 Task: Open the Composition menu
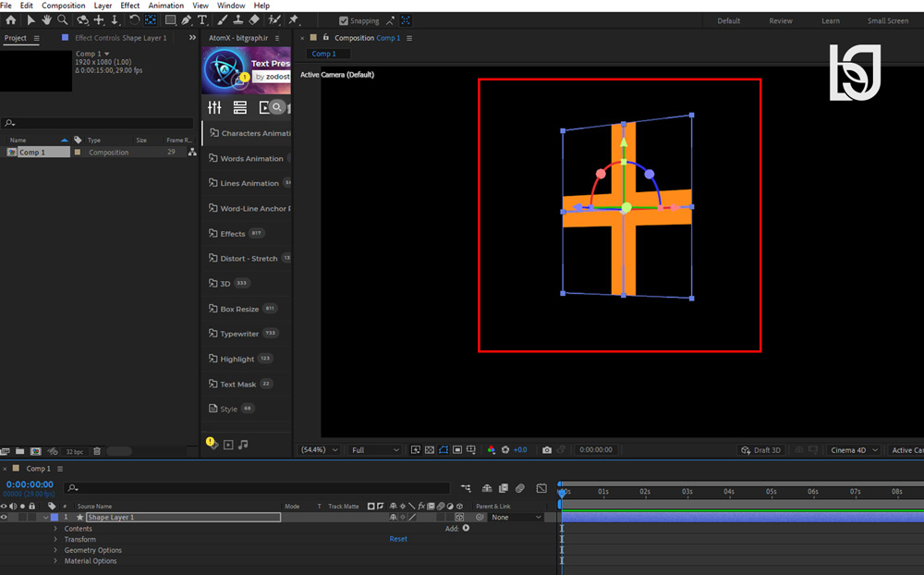click(x=63, y=6)
